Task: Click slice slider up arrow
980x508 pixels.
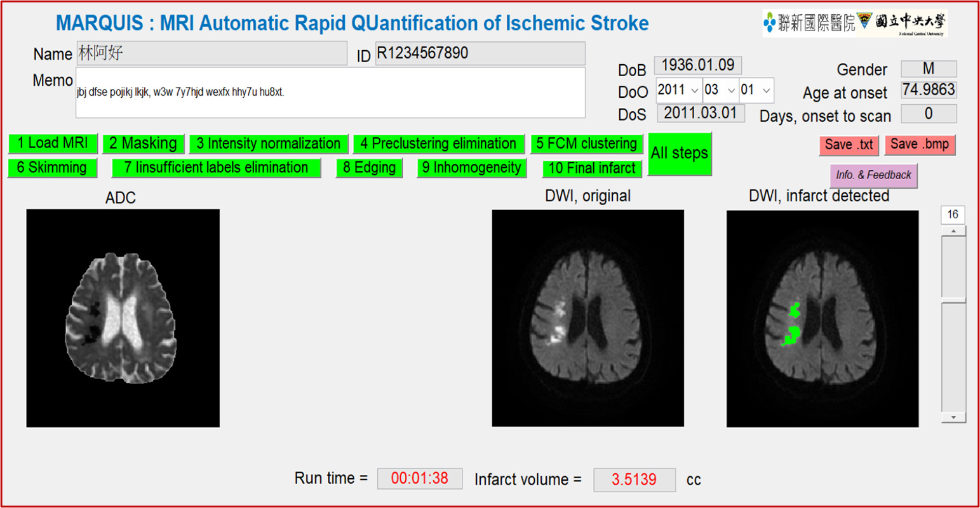Action: [x=953, y=231]
